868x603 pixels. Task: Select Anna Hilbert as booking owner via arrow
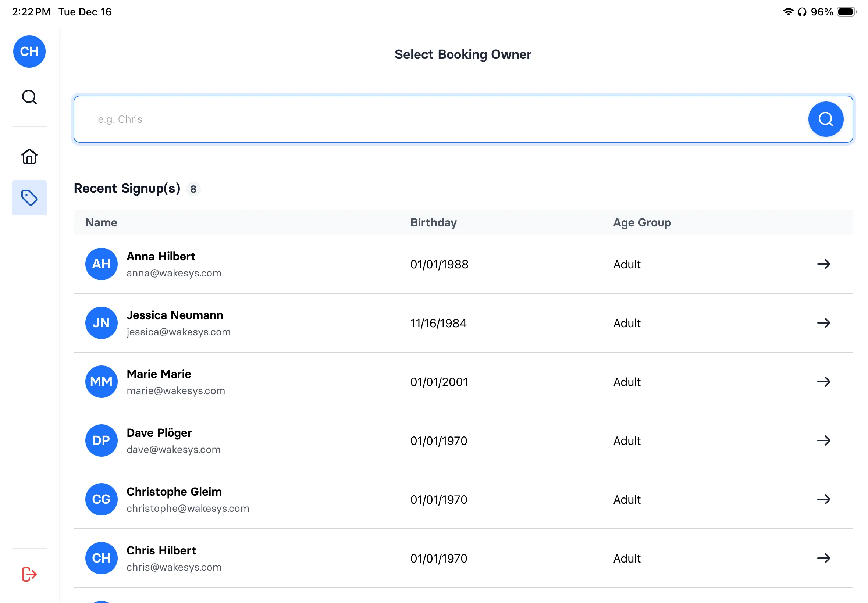pos(825,264)
